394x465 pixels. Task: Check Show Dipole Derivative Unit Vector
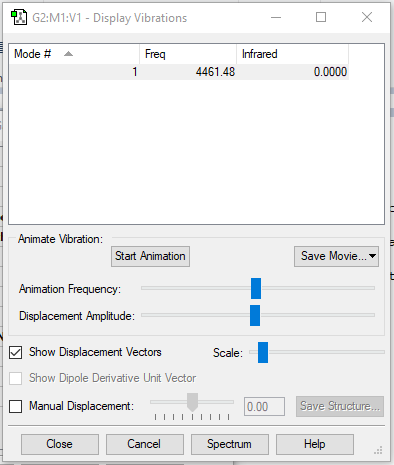click(16, 378)
